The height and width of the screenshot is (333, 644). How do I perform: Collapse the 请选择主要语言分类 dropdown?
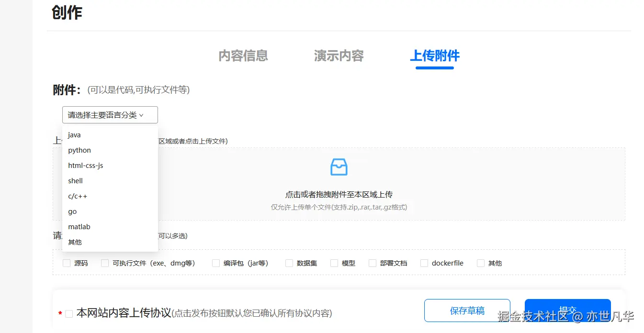[110, 114]
